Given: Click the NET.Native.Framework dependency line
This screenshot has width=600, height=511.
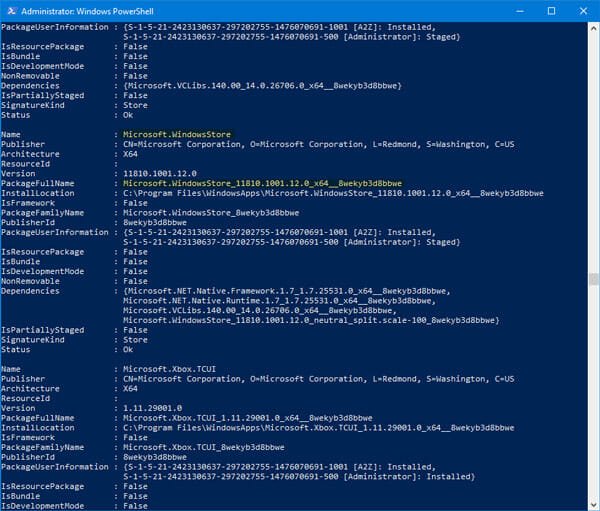Looking at the screenshot, I should pyautogui.click(x=287, y=291).
